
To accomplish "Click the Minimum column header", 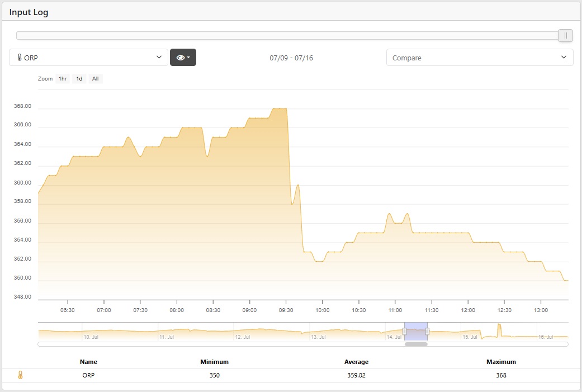I will pos(214,362).
